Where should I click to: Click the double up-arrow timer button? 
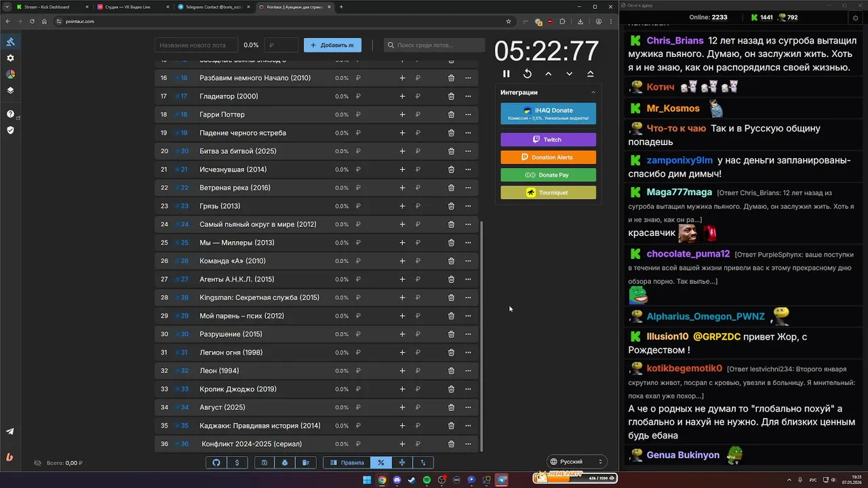(591, 74)
